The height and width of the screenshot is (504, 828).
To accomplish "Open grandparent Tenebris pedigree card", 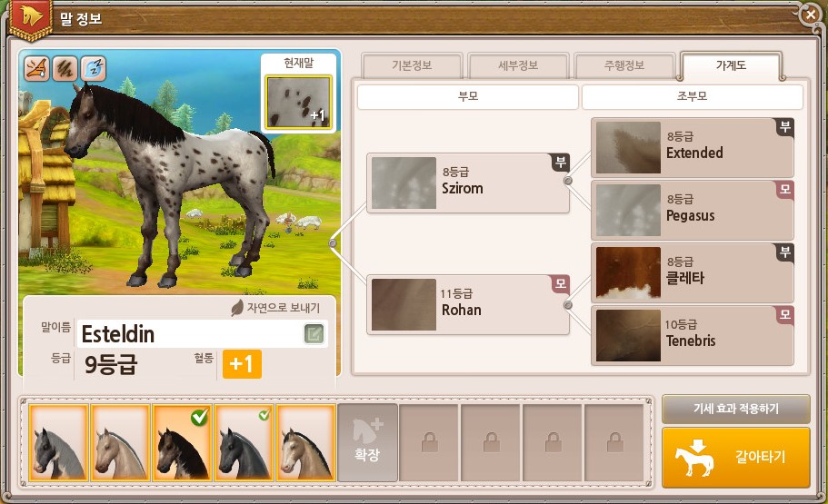I will coord(693,336).
